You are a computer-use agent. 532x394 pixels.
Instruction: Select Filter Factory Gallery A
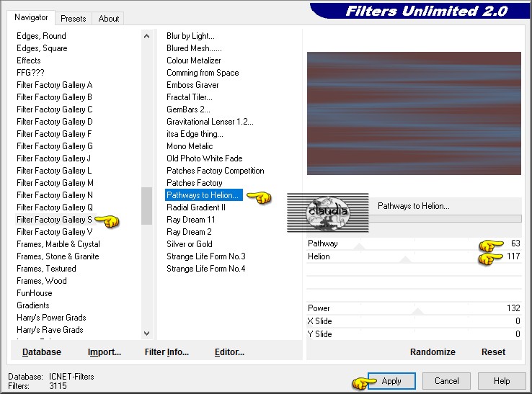coord(55,85)
